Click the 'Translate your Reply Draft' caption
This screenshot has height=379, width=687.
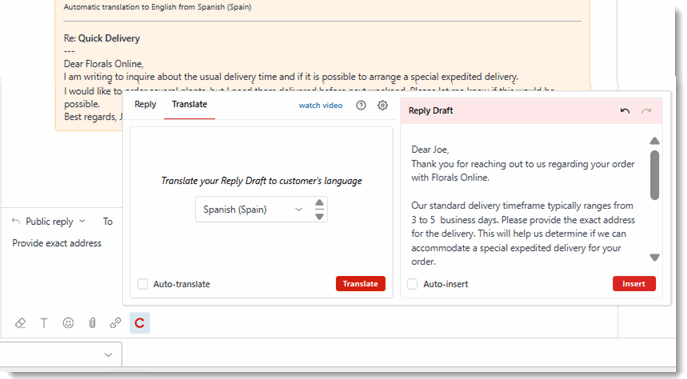click(x=262, y=181)
